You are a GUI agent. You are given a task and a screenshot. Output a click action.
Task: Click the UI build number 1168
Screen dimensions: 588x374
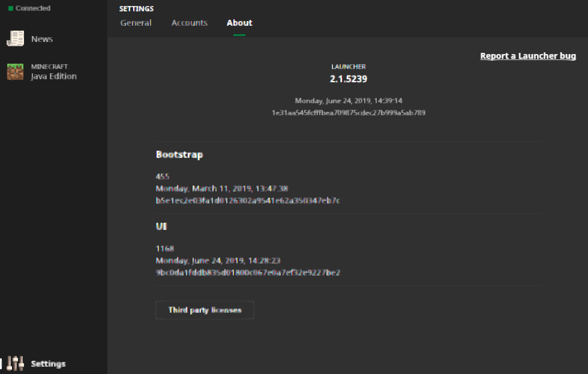pyautogui.click(x=165, y=249)
